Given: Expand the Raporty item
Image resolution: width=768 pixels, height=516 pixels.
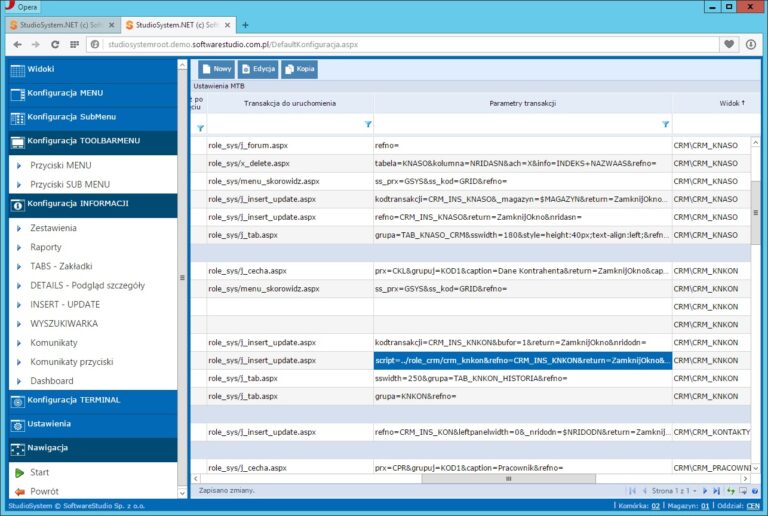Looking at the screenshot, I should (19, 247).
